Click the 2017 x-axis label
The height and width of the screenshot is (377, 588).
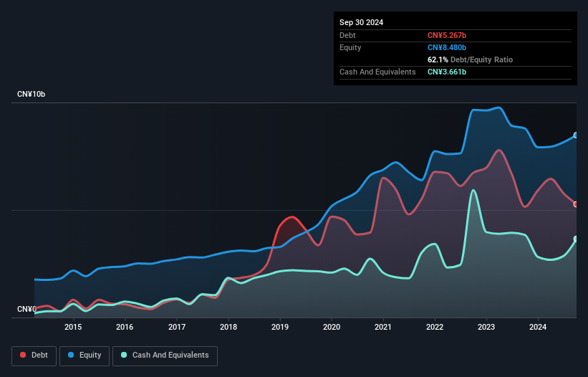click(x=177, y=327)
